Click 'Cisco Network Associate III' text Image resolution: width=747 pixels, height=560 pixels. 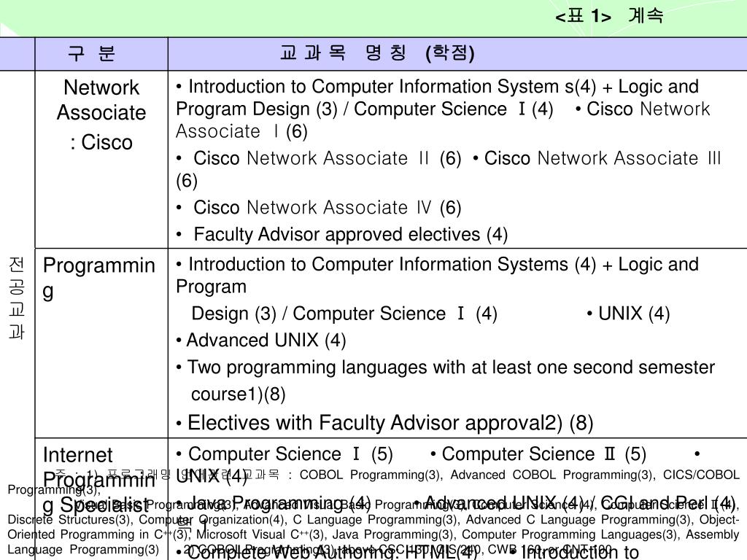(x=603, y=158)
